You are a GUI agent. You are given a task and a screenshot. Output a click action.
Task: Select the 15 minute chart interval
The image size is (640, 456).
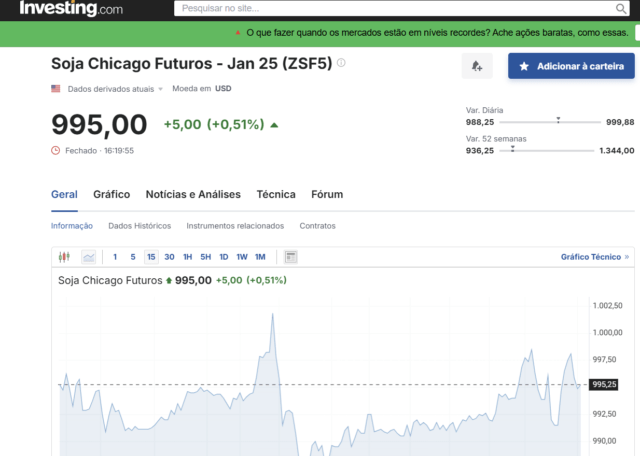tap(151, 257)
